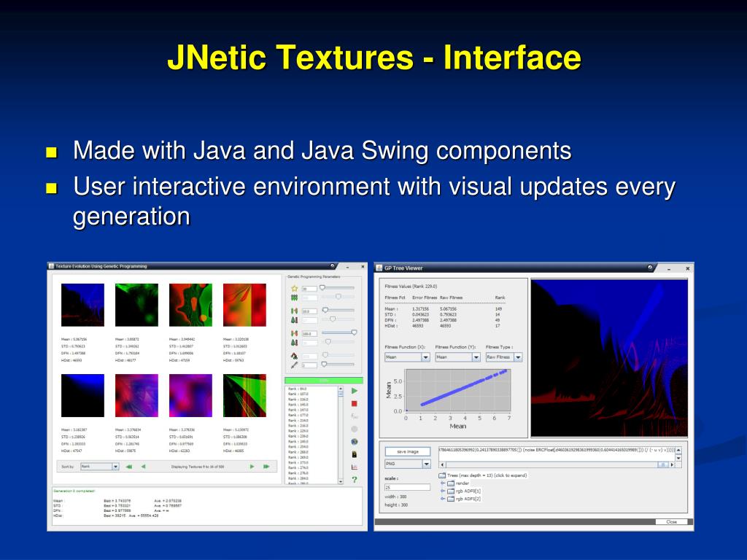The image size is (747, 560).
Task: Open the chart graph icon in side toolbar
Action: click(354, 467)
